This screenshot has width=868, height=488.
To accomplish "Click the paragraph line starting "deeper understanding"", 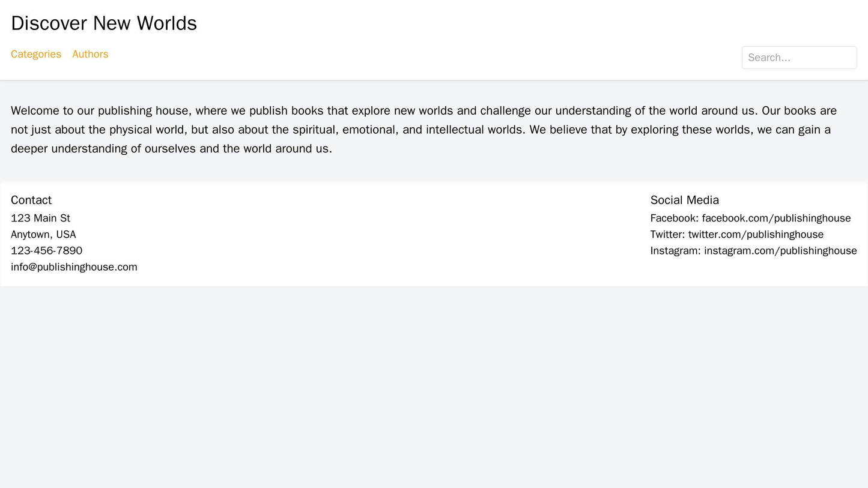I will tap(171, 149).
